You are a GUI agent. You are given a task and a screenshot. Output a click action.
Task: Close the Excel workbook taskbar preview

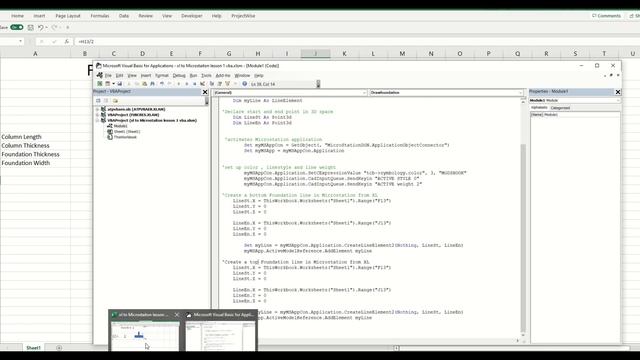click(x=176, y=315)
